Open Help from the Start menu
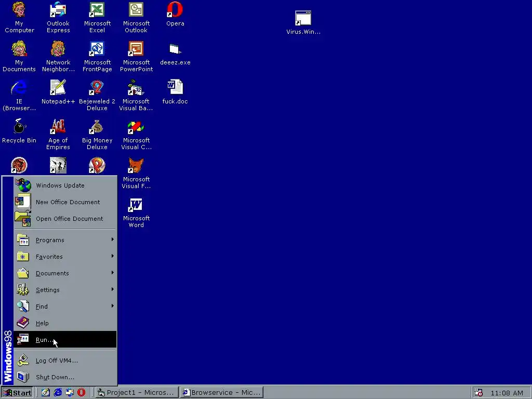 (x=65, y=323)
